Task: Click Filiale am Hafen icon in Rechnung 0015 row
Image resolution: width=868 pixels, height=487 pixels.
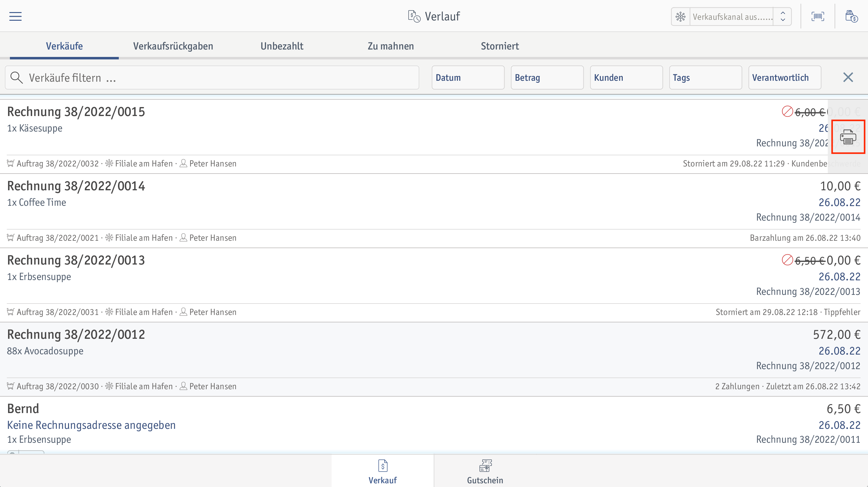Action: pyautogui.click(x=109, y=163)
